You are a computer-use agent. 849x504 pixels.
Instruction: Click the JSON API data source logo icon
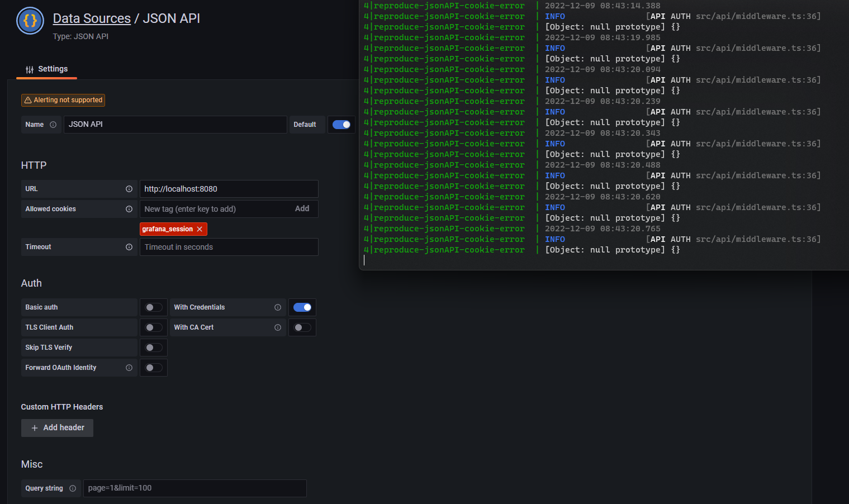[x=30, y=21]
